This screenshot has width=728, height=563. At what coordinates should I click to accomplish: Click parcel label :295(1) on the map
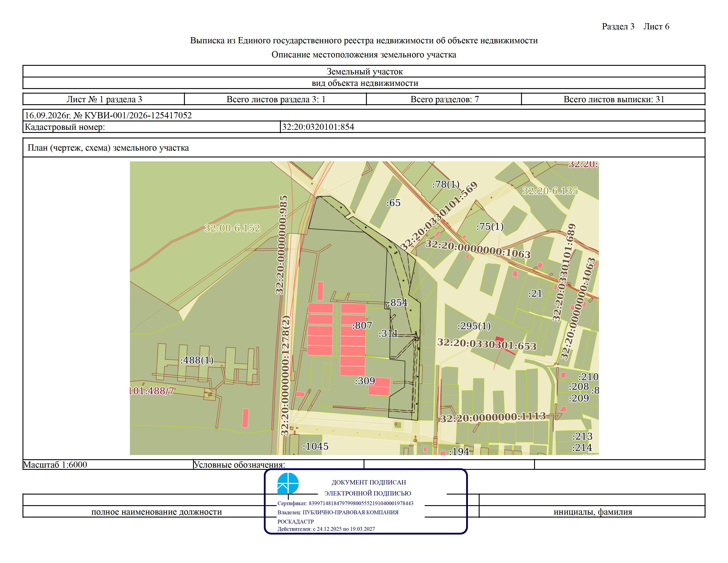[x=474, y=326]
